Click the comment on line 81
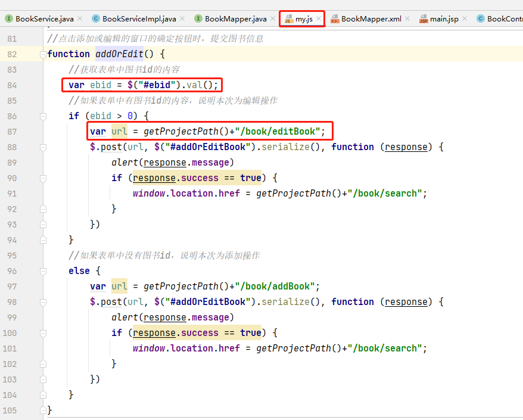The height and width of the screenshot is (420, 523). [155, 39]
